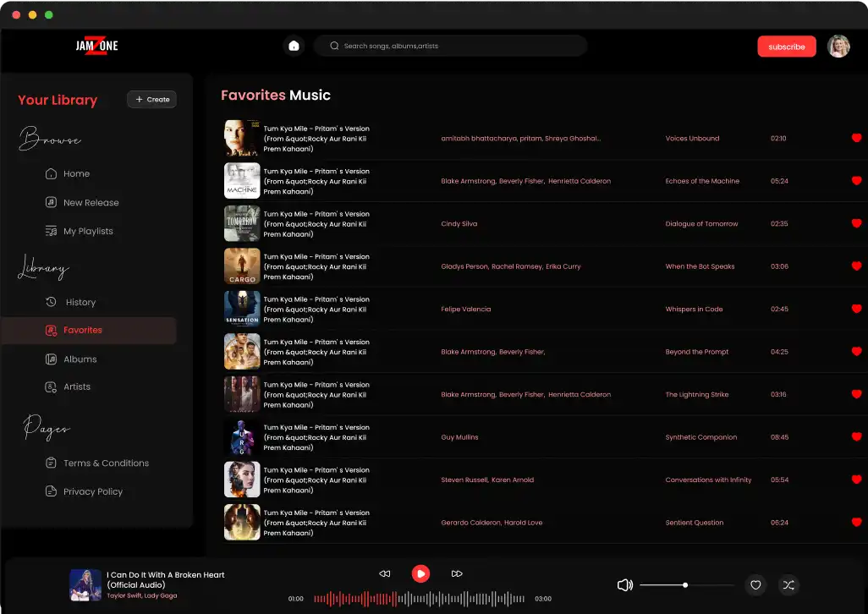Viewport: 868px width, 614px height.
Task: Click album title Sentient Question
Action: (695, 522)
